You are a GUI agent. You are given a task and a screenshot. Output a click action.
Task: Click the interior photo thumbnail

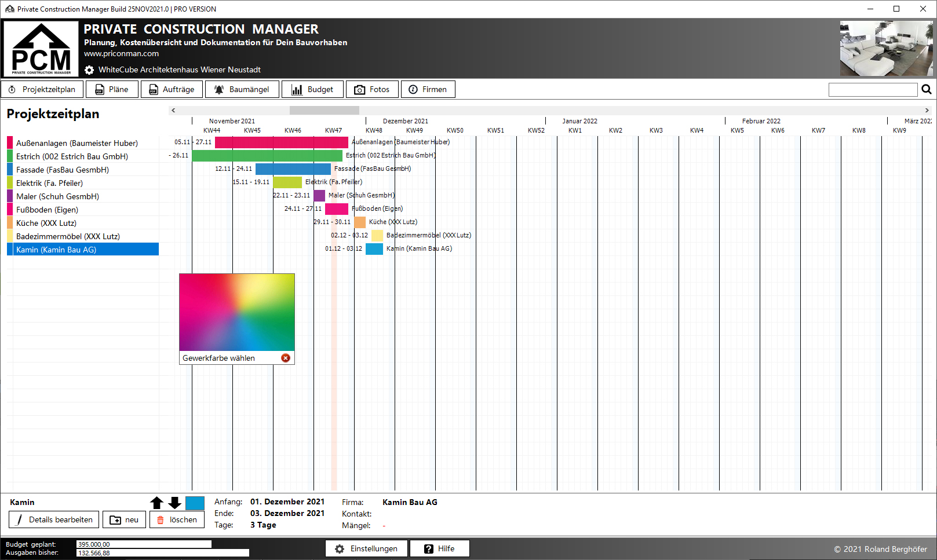click(886, 49)
